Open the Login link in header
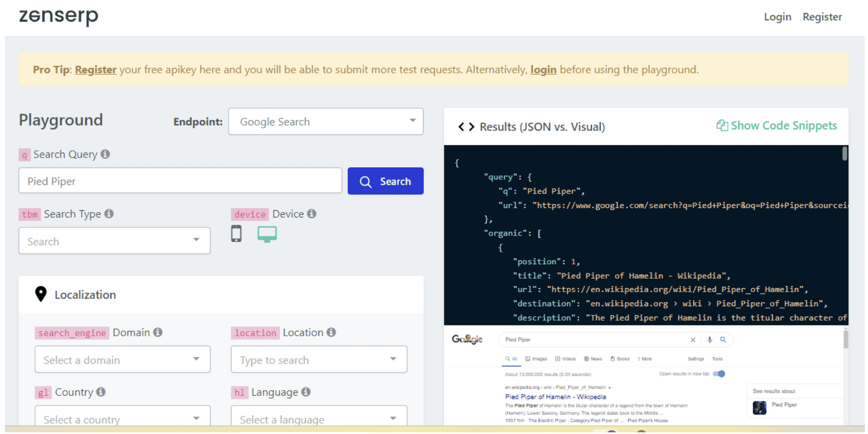 coord(777,17)
